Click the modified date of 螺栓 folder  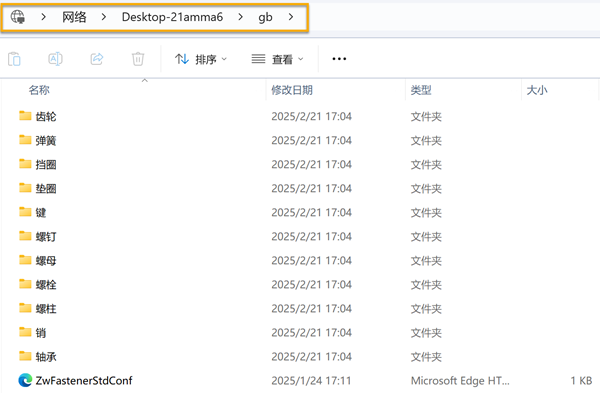coord(311,285)
